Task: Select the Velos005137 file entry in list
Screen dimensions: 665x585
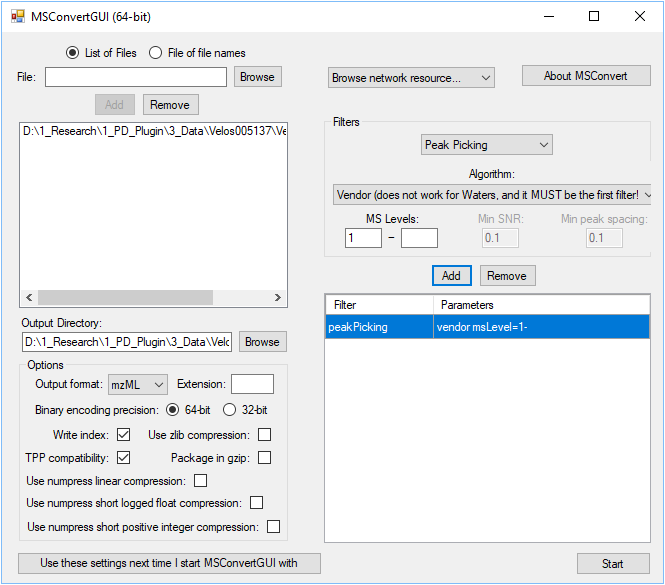Action: coord(154,131)
